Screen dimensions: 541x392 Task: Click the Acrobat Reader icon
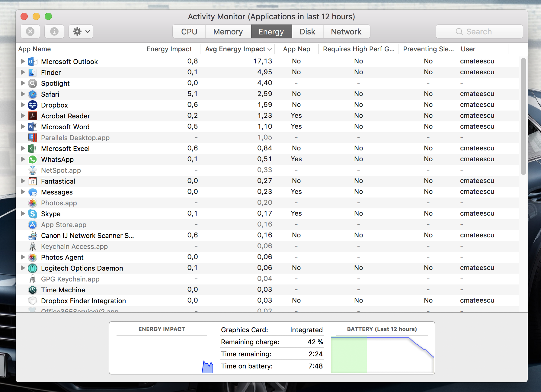click(x=33, y=116)
